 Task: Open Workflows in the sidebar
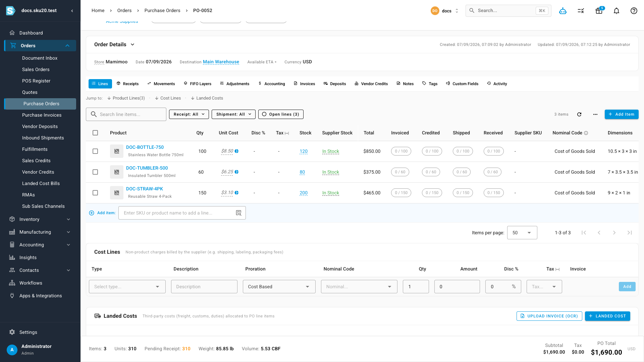(x=40, y=283)
